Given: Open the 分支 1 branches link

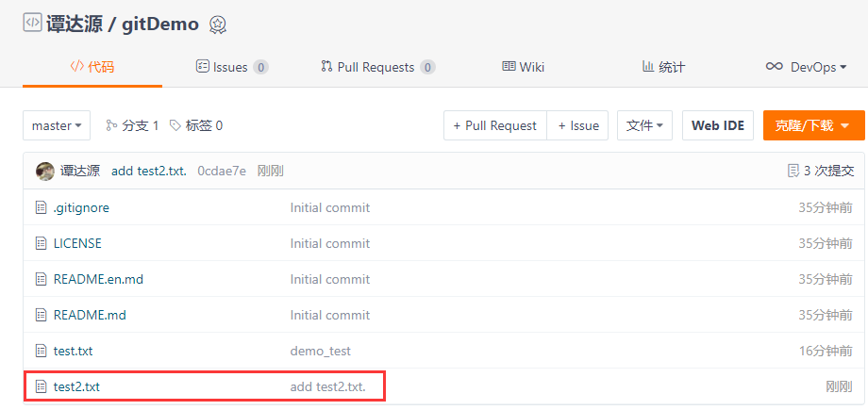Looking at the screenshot, I should [132, 125].
